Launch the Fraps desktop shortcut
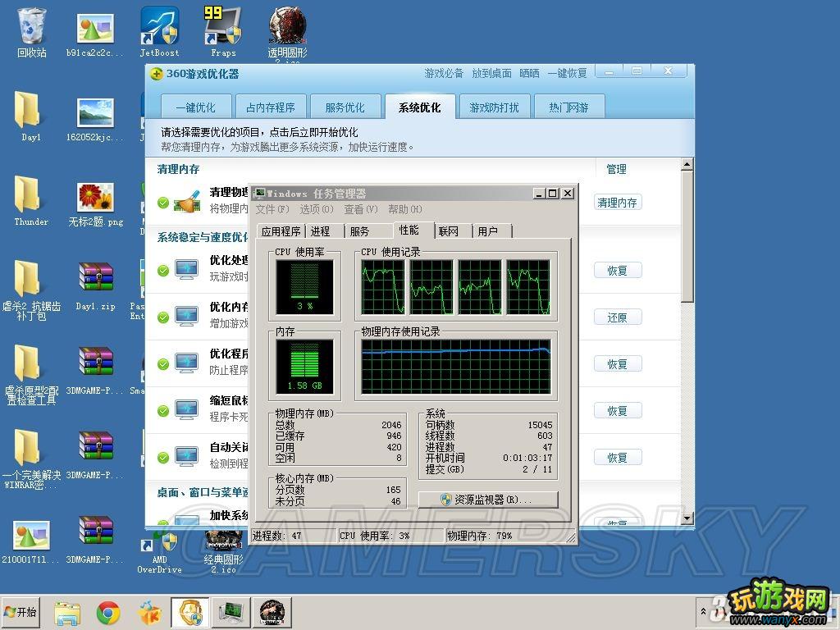 [x=223, y=32]
